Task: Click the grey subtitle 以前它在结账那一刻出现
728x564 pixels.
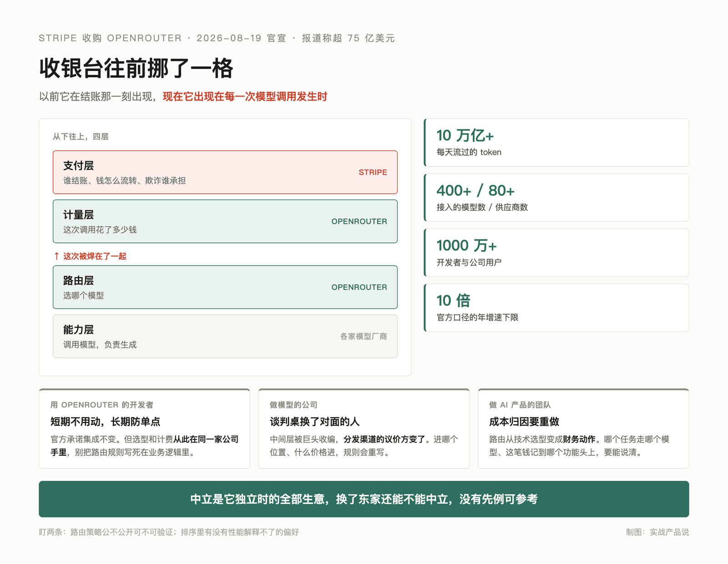Action: tap(96, 96)
